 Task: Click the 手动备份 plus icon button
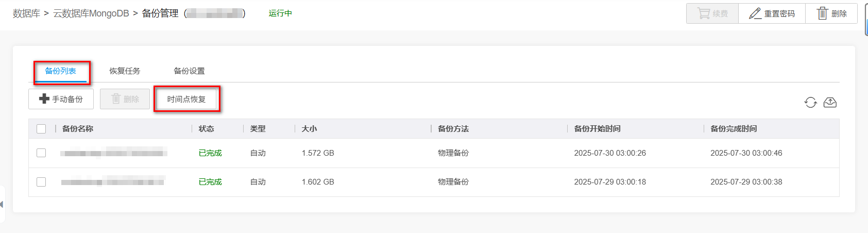61,99
